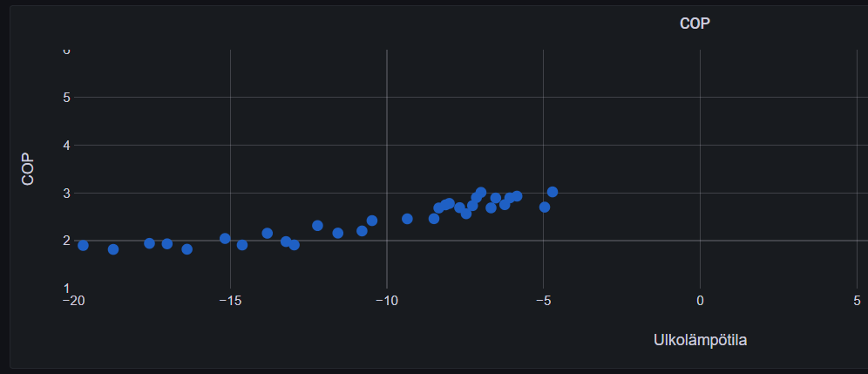868x374 pixels.
Task: Click the second data point from the left
Action: [113, 249]
